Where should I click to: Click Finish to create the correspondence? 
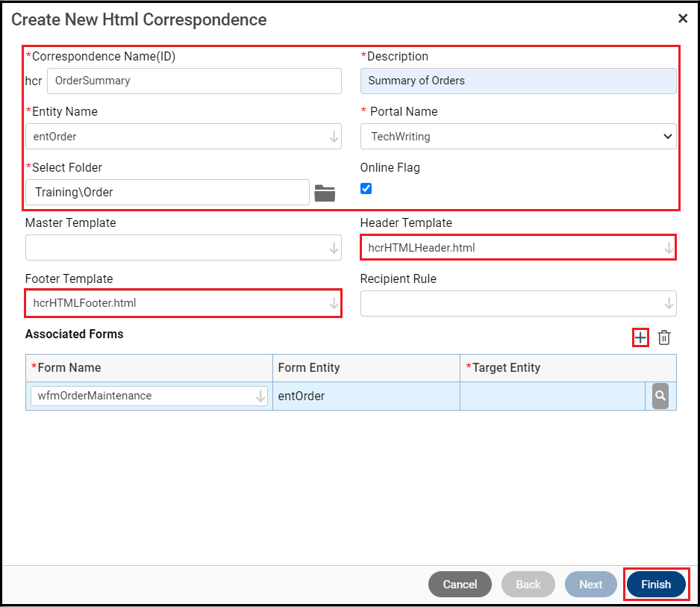[x=655, y=584]
